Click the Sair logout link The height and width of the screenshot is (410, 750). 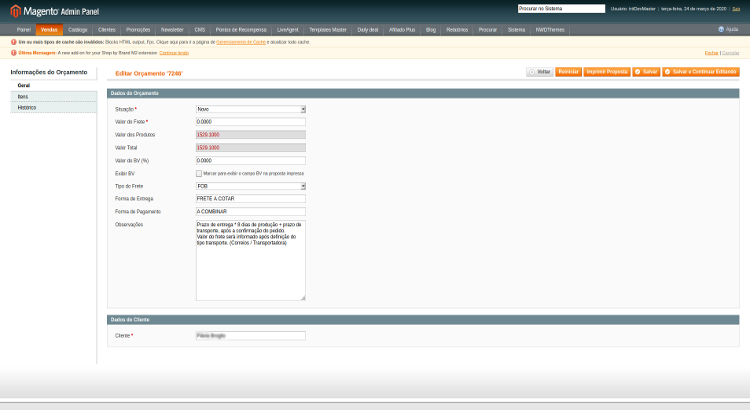click(736, 9)
